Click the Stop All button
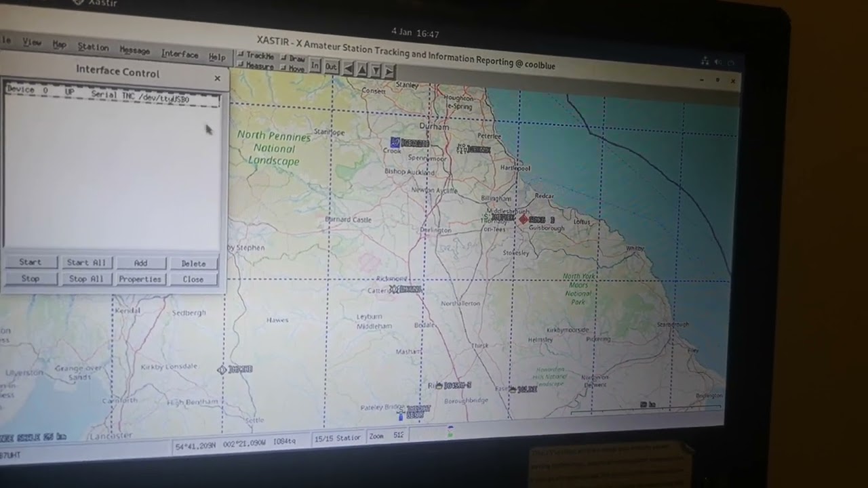Screen dimensions: 868x488 pyautogui.click(x=86, y=279)
